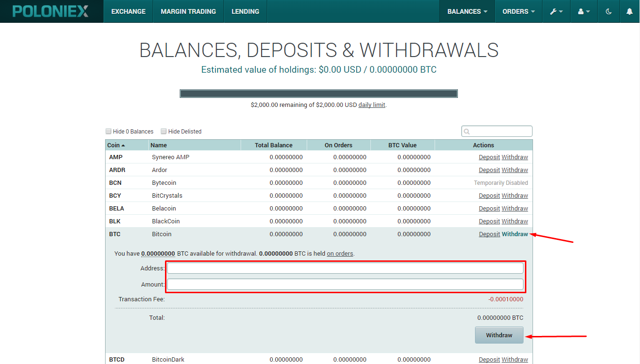Click the Ardor name cell
The width and height of the screenshot is (640, 364).
click(x=160, y=170)
